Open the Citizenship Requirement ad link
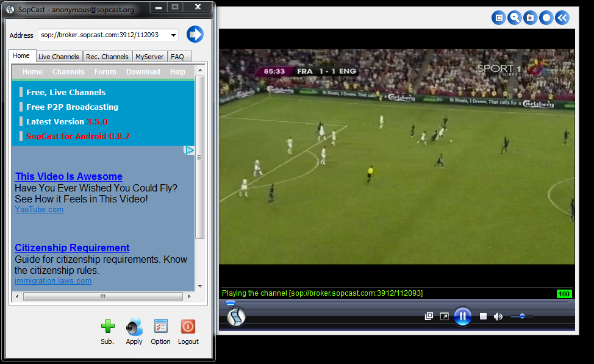The height and width of the screenshot is (364, 594). [x=72, y=248]
